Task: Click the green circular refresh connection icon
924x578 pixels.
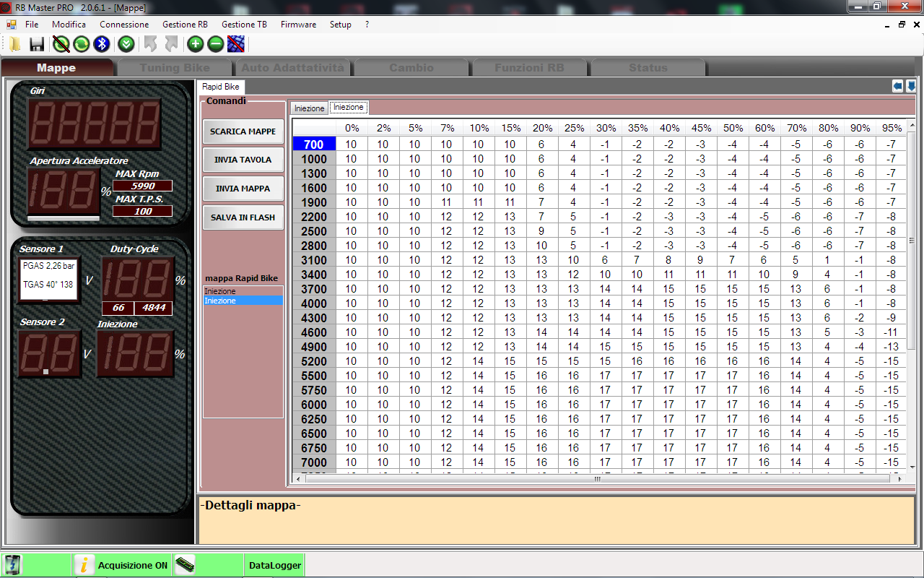Action: click(x=82, y=44)
